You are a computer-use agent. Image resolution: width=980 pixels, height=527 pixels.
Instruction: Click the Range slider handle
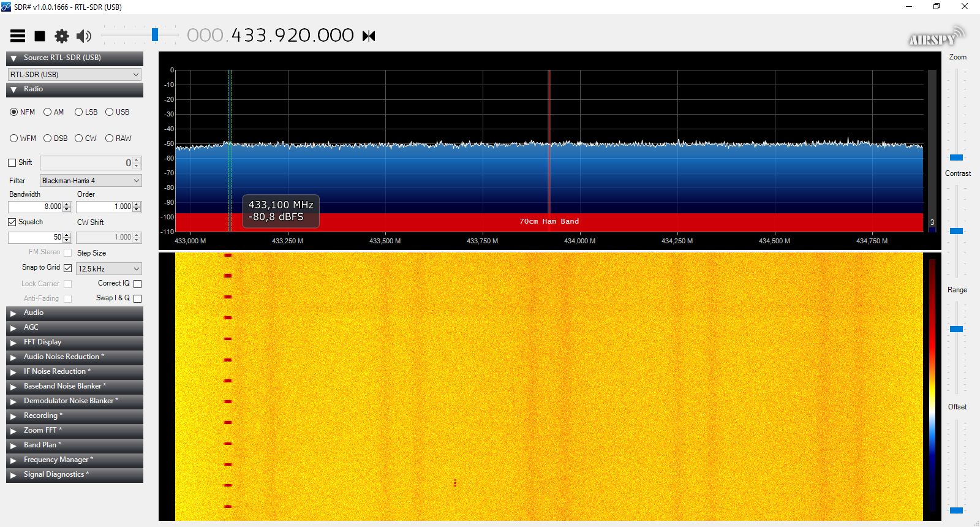click(x=956, y=329)
